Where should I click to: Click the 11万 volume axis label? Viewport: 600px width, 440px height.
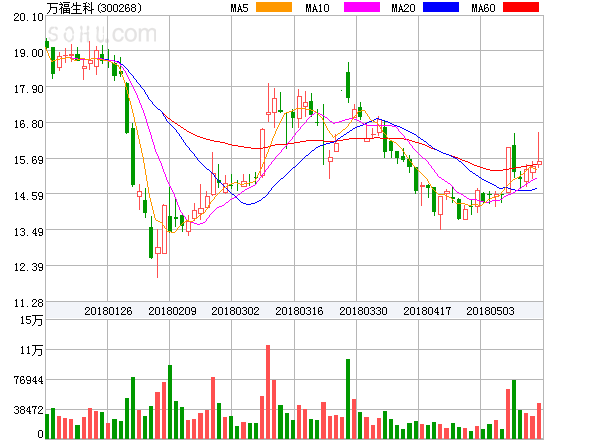[x=32, y=350]
